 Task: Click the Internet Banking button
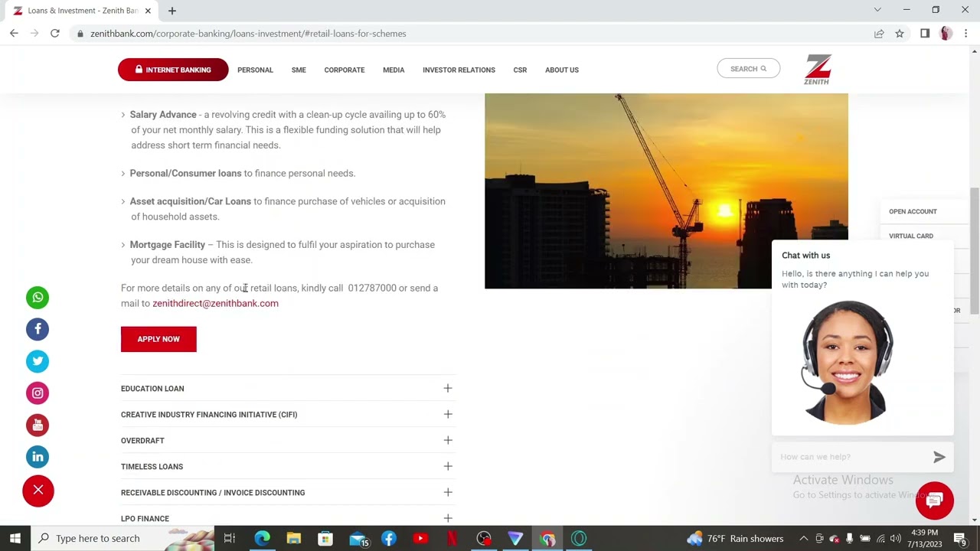[x=173, y=70]
